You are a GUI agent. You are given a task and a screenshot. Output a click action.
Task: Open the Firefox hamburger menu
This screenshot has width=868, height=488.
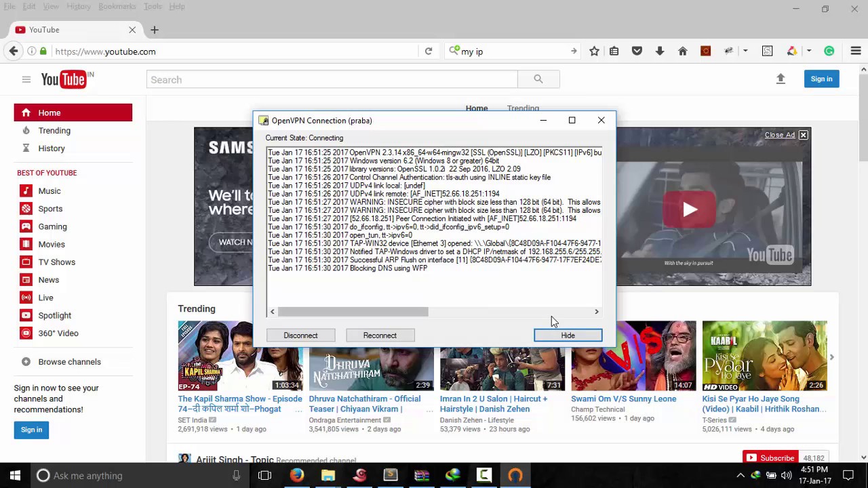pyautogui.click(x=856, y=52)
